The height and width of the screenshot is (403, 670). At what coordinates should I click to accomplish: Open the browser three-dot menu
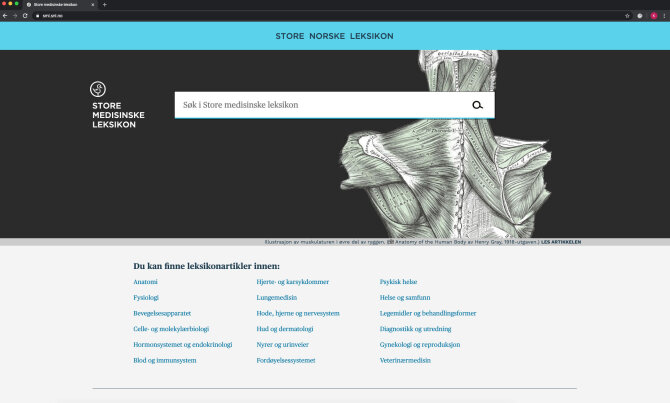pos(664,16)
